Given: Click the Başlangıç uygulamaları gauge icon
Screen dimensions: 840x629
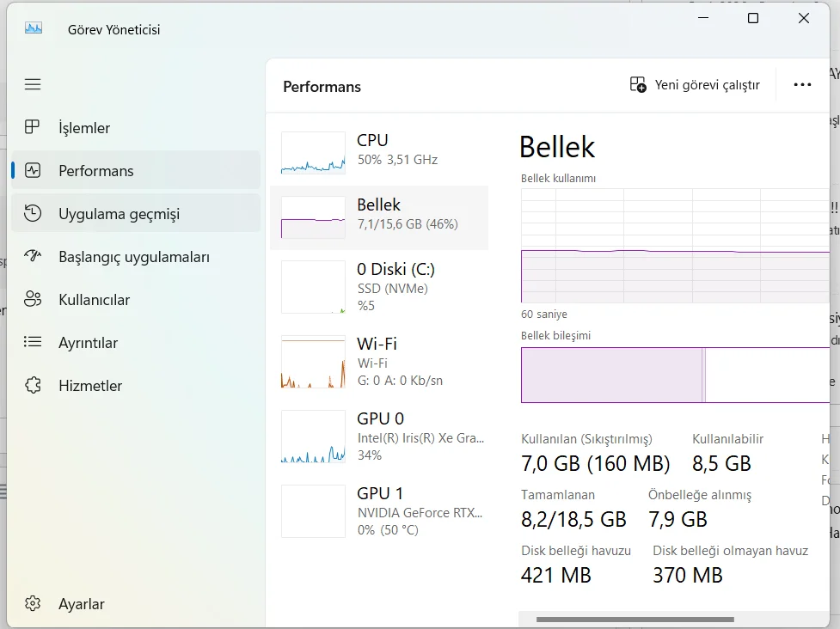Looking at the screenshot, I should coord(33,257).
